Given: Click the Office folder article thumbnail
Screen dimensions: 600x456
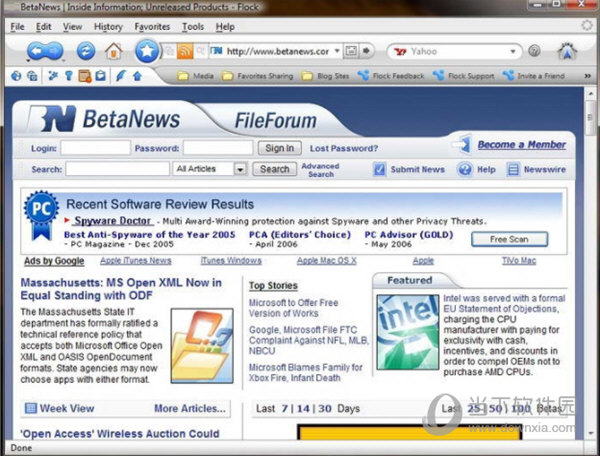Looking at the screenshot, I should (x=202, y=346).
